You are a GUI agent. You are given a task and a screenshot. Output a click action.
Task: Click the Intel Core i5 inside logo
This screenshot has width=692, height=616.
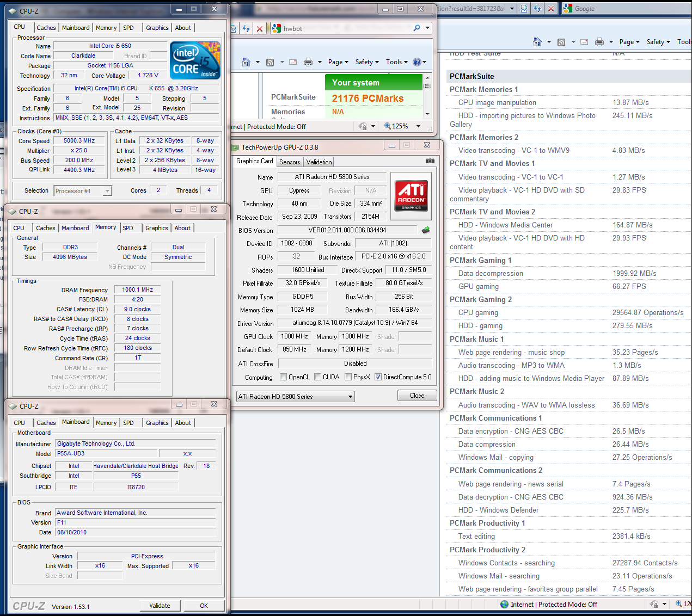tap(195, 60)
